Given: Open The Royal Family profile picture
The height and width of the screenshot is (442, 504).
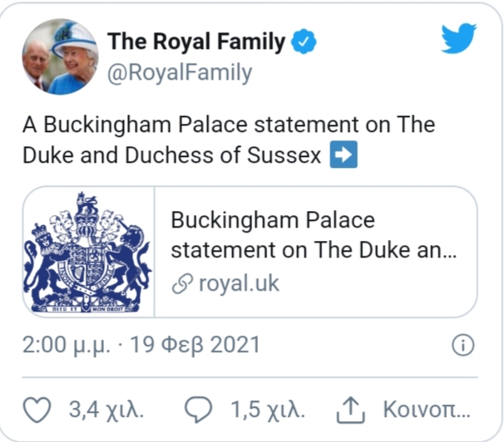Looking at the screenshot, I should point(60,56).
